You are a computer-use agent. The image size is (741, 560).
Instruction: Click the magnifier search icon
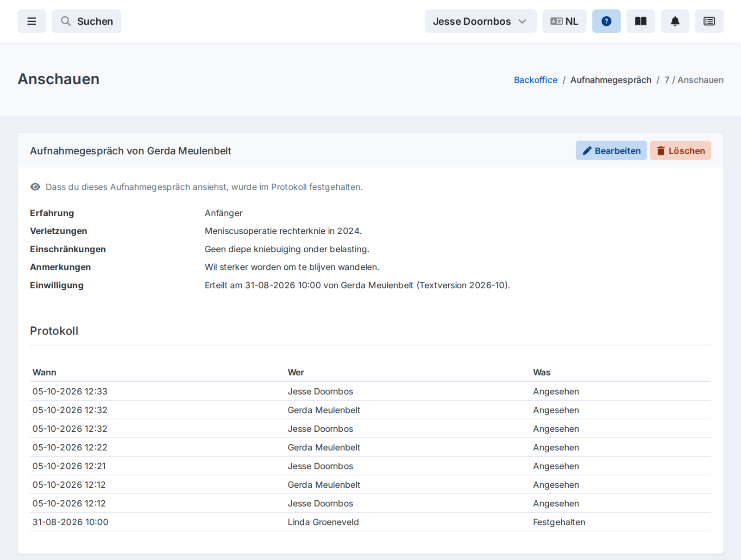click(x=66, y=21)
